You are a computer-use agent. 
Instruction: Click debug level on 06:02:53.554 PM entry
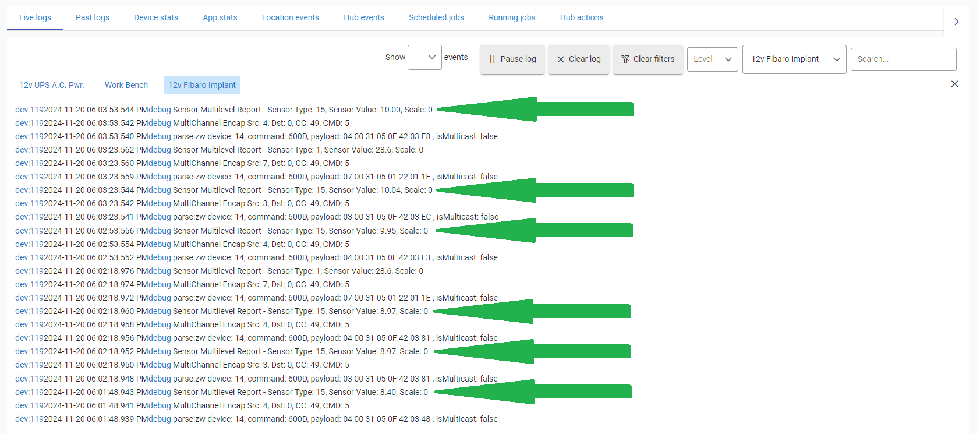[160, 244]
